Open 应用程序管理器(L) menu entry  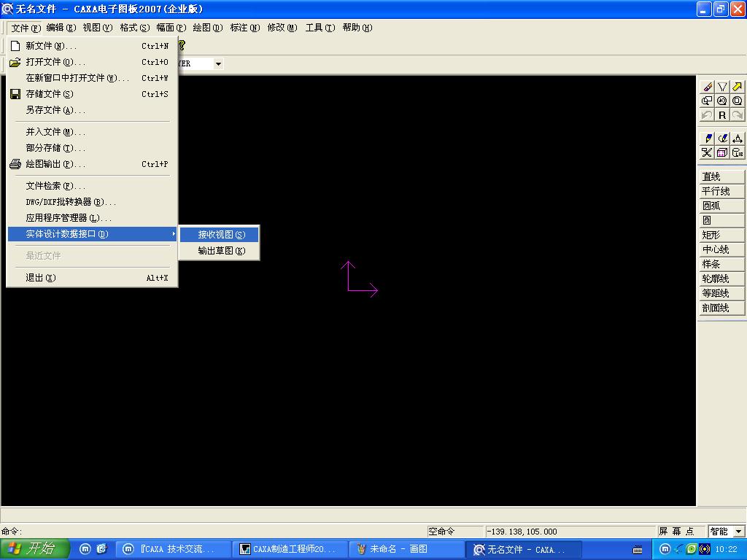[93, 219]
